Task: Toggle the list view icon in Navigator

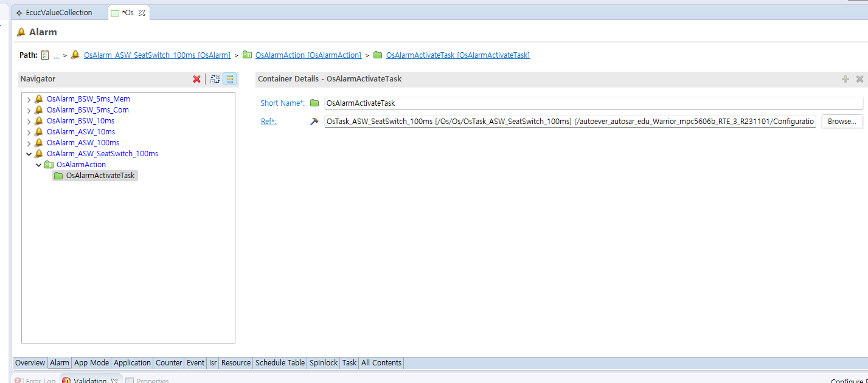Action: pos(230,79)
